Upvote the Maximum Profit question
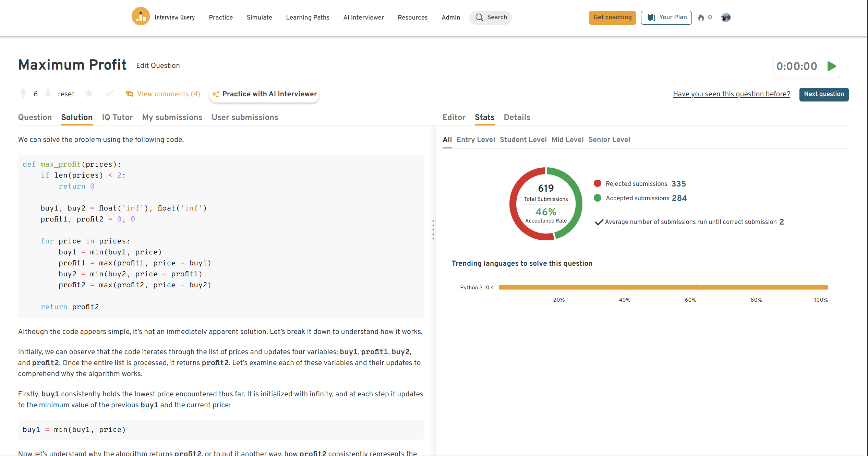This screenshot has width=868, height=456. point(23,93)
